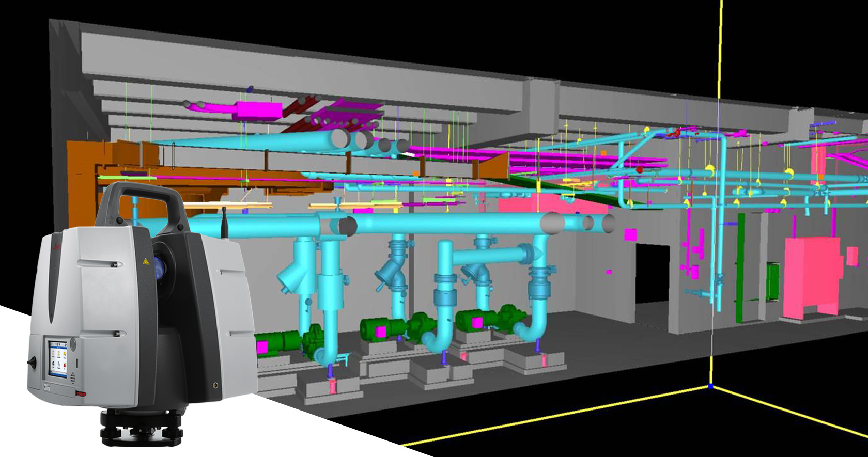The width and height of the screenshot is (868, 457).
Task: Click the vertical yellow axis line
Action: coord(719,52)
